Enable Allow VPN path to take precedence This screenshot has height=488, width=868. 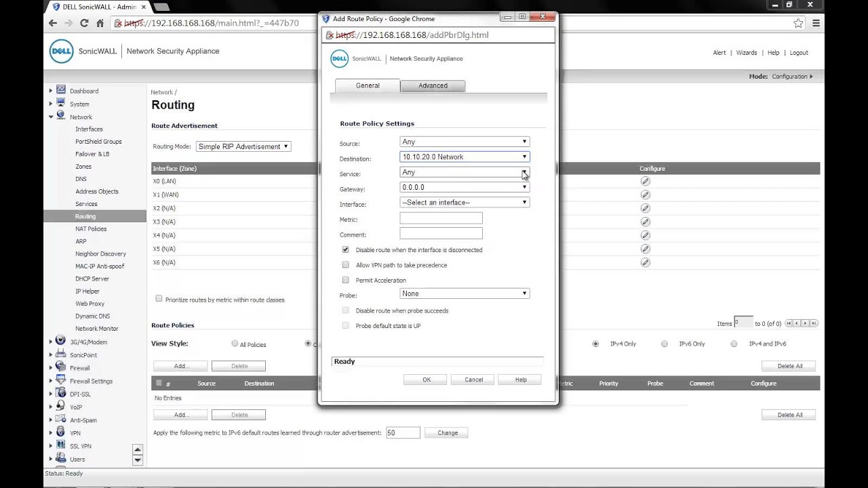pos(346,265)
